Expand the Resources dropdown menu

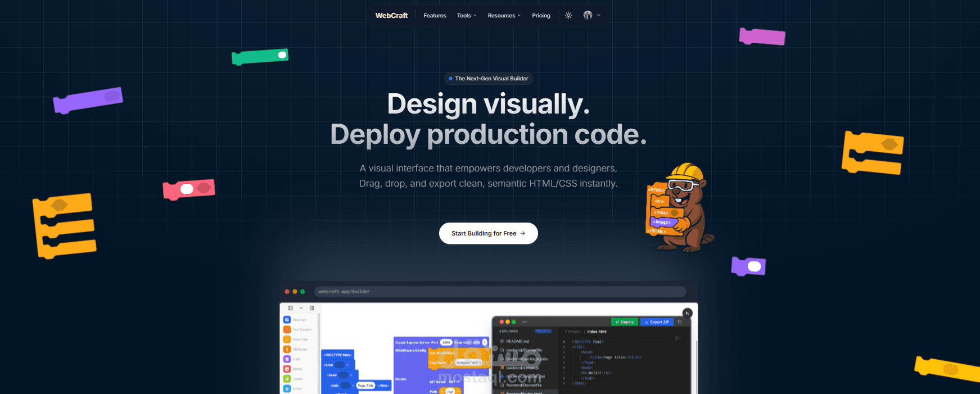click(x=504, y=16)
